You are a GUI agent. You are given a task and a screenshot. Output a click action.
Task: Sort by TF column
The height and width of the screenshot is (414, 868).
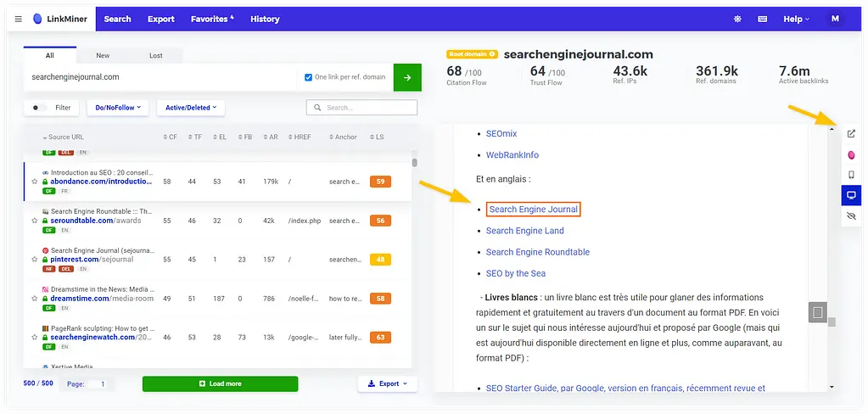(x=195, y=137)
